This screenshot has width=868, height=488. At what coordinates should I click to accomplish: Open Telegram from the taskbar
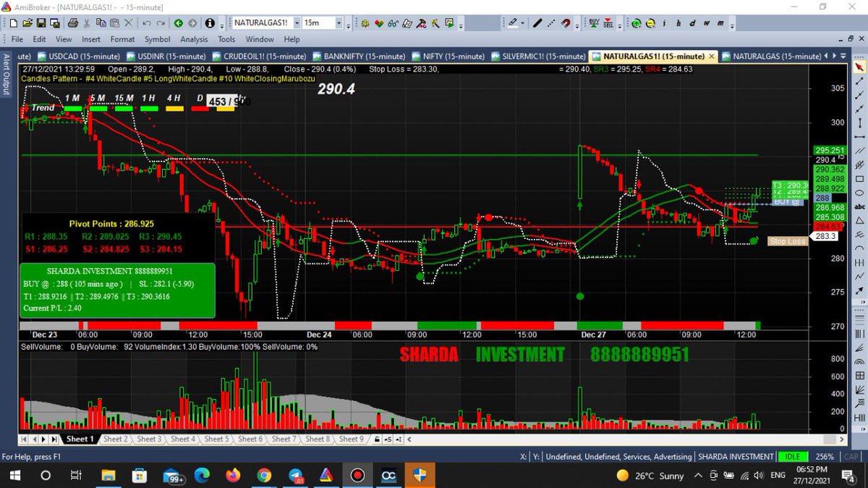tap(296, 476)
